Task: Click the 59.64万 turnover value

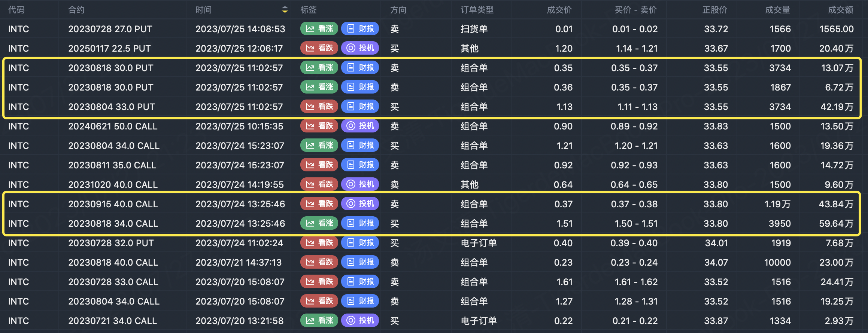Action: point(836,223)
